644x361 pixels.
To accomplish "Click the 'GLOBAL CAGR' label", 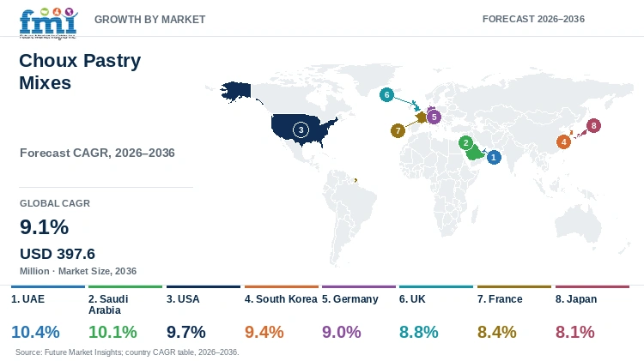I will [55, 203].
